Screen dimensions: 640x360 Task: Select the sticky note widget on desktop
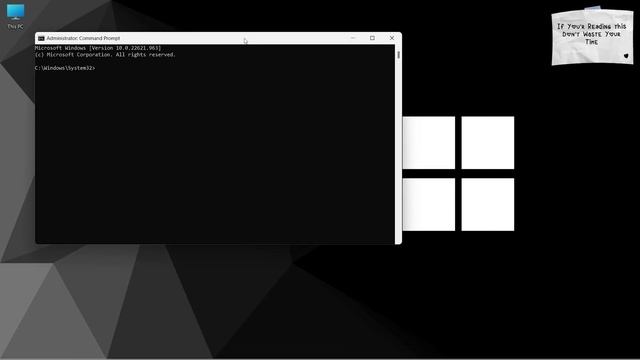[x=592, y=36]
